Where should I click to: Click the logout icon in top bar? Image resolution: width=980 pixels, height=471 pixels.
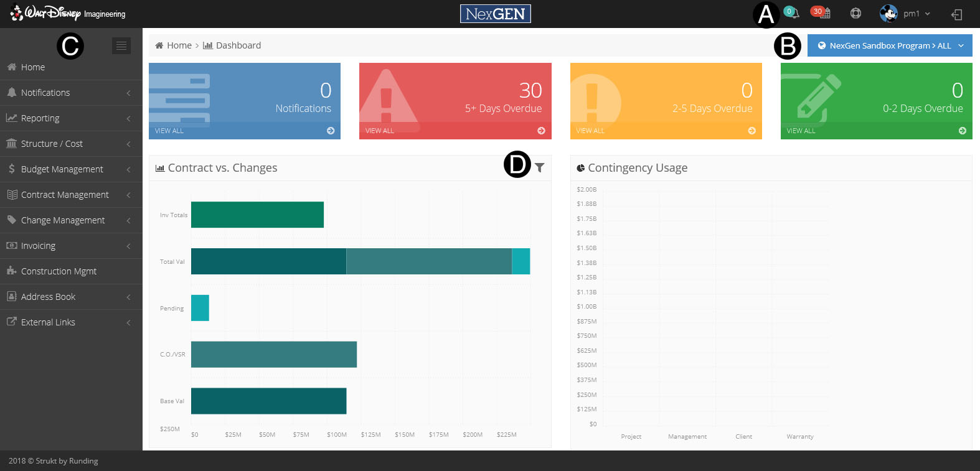[x=957, y=14]
